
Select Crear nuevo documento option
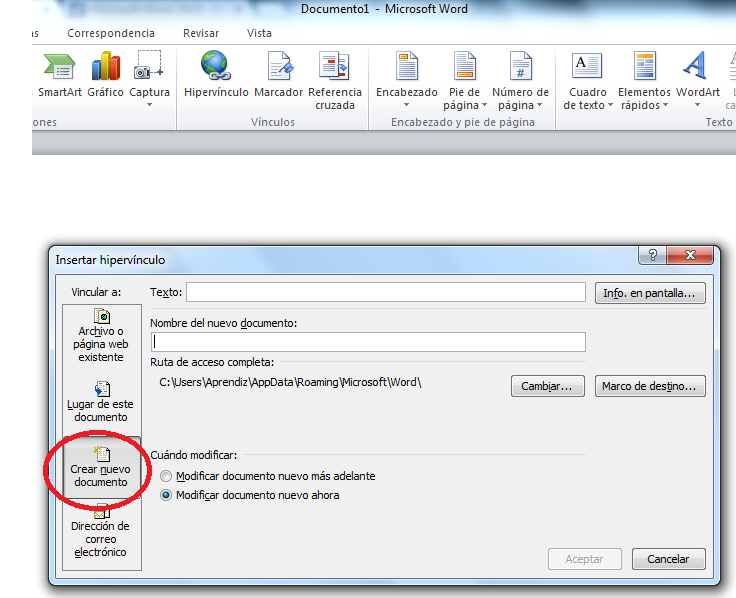pos(101,467)
